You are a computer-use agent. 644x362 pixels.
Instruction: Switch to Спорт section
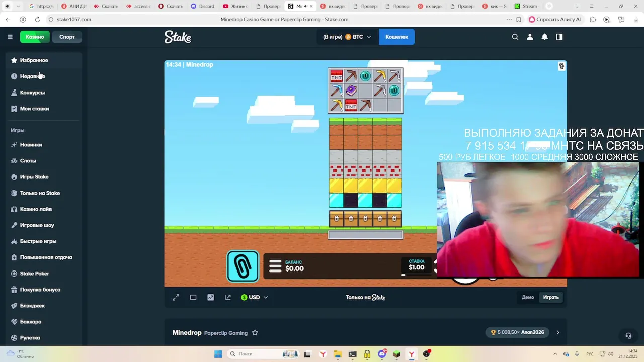tap(67, 37)
